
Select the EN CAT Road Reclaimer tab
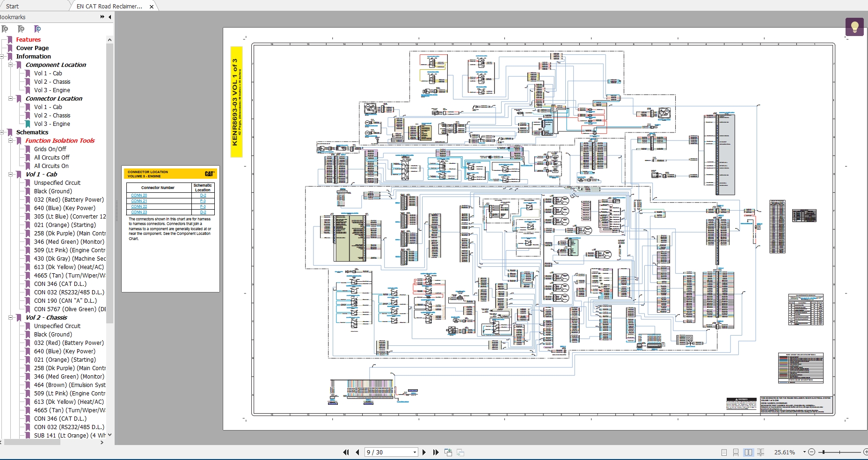tap(109, 6)
